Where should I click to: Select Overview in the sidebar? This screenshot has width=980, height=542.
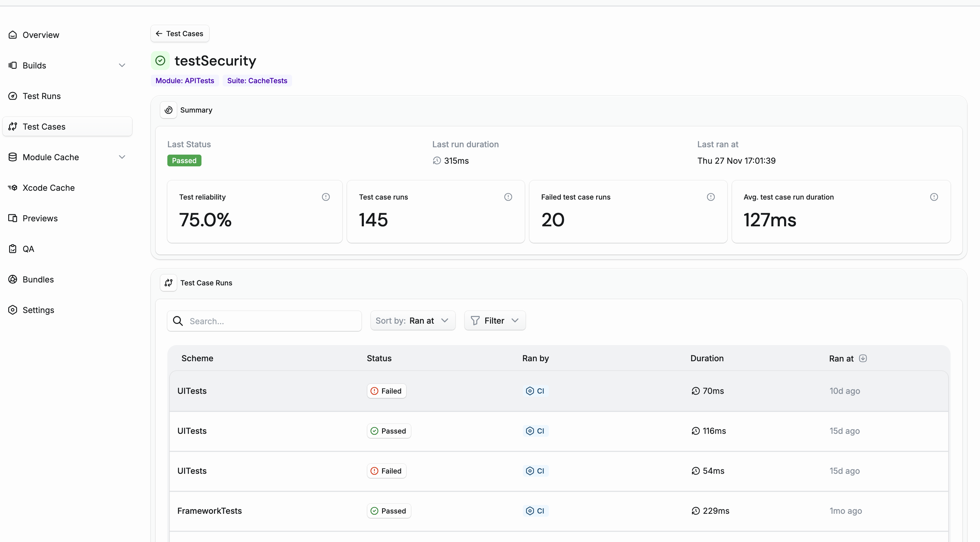(41, 35)
